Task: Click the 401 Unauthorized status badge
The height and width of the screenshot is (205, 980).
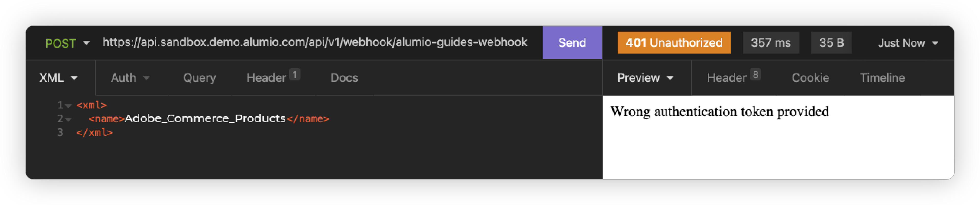Action: (673, 43)
